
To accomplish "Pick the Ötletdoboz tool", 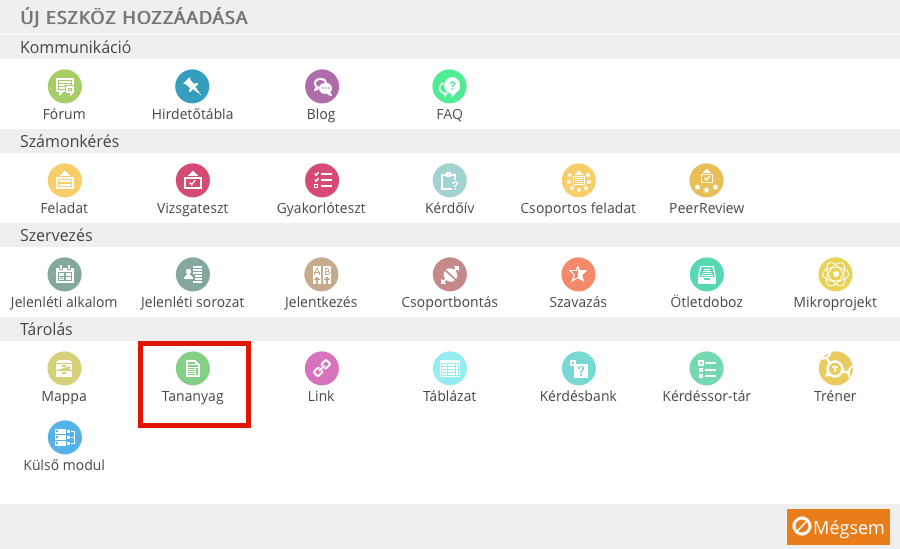I will click(x=706, y=274).
